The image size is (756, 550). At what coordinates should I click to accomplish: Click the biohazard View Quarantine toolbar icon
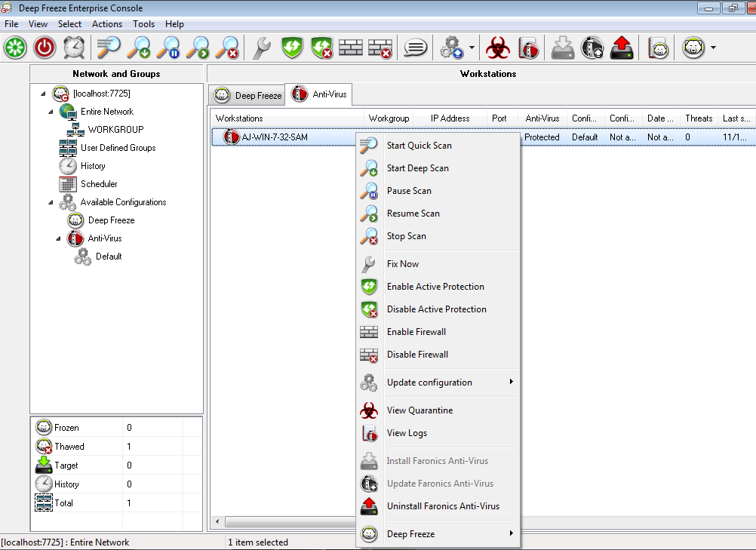(498, 48)
